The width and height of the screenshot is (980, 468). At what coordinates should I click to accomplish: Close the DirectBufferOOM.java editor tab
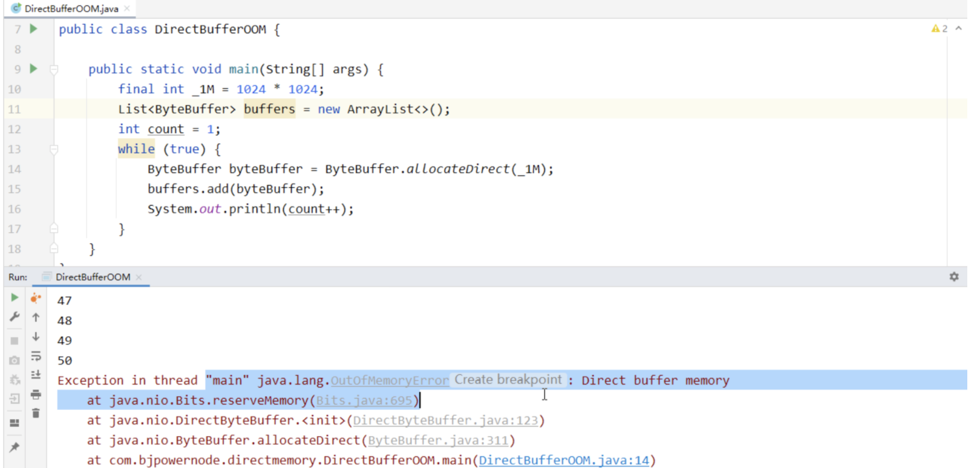(127, 8)
